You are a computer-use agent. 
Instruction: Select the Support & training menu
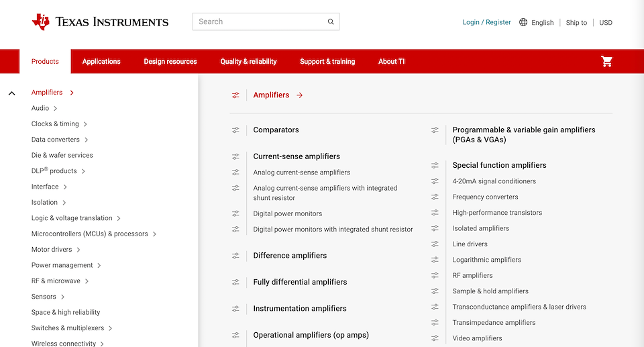327,62
